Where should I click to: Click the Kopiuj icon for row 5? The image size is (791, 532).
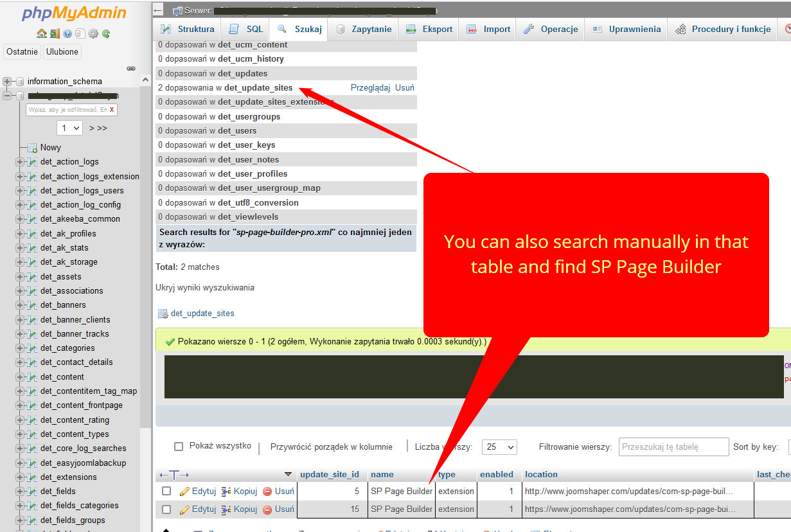[x=226, y=492]
